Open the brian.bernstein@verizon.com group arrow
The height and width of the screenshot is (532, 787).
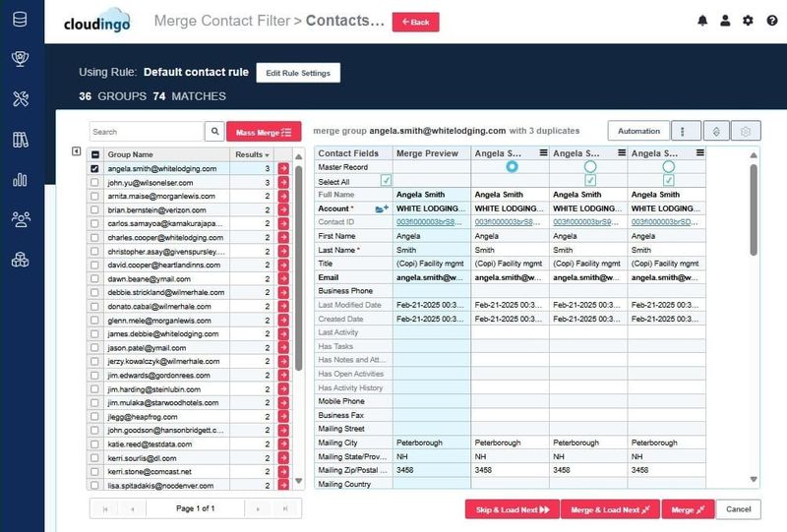[283, 209]
